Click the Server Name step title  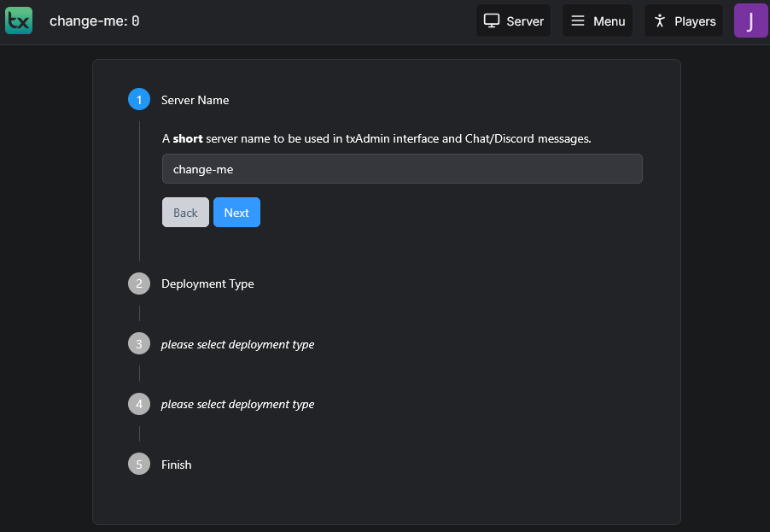point(195,100)
